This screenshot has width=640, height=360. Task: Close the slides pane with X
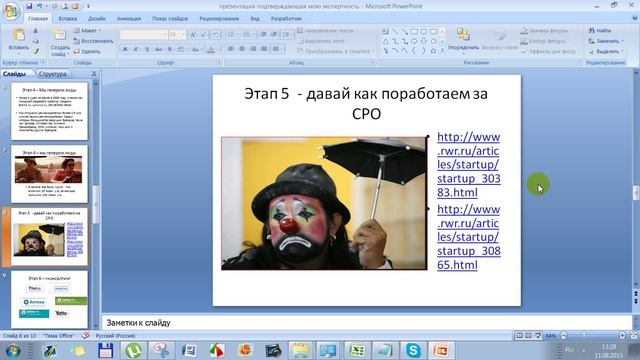click(94, 73)
